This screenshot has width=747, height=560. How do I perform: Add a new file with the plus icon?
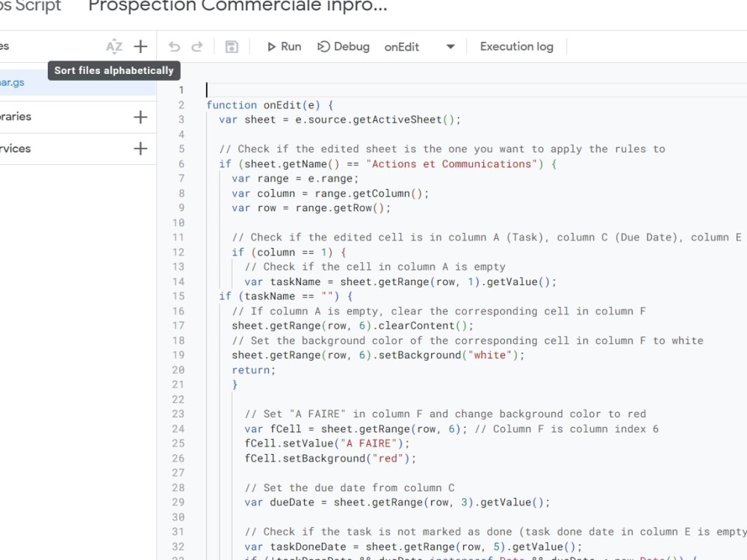tap(140, 46)
